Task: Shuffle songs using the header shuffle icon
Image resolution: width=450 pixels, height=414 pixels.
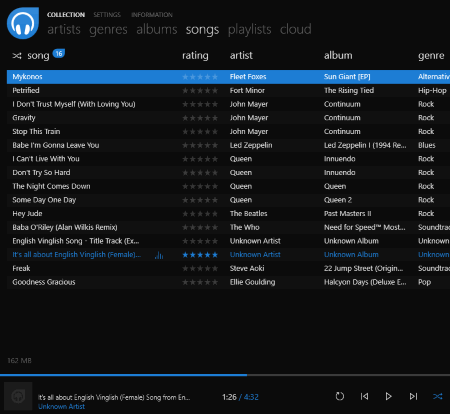Action: coord(17,56)
